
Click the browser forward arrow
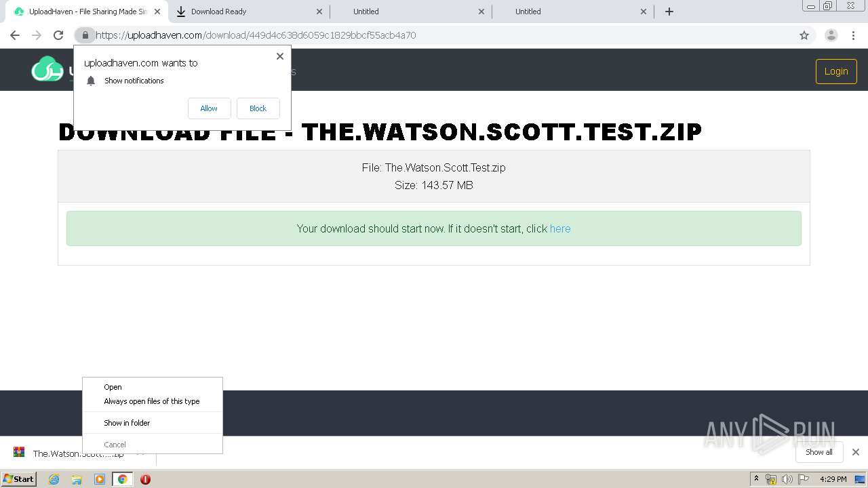point(37,35)
